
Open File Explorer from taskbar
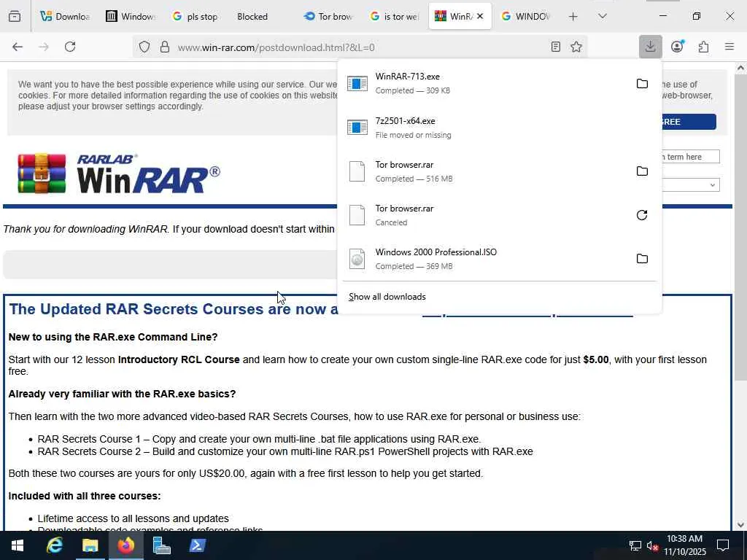point(90,545)
